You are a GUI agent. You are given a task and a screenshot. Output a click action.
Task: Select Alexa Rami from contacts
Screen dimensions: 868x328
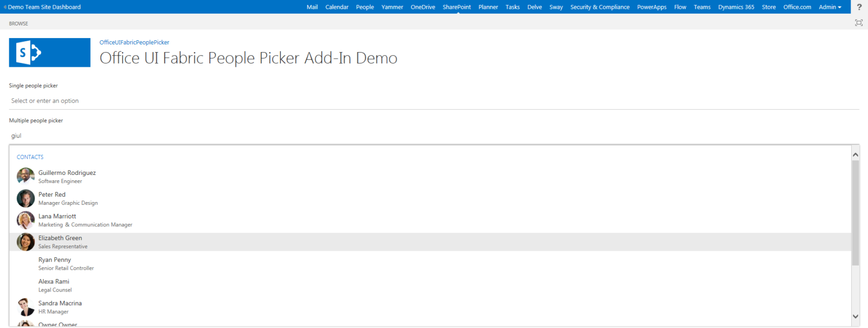(x=430, y=285)
